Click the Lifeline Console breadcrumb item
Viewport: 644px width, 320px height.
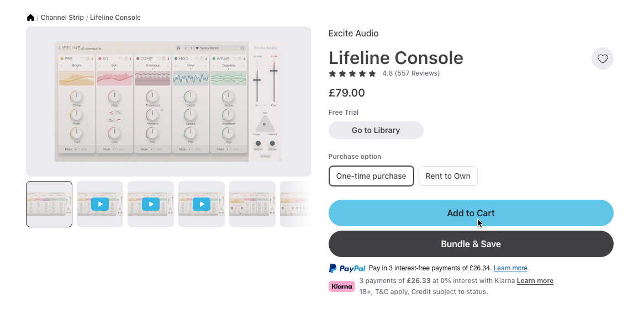pyautogui.click(x=115, y=18)
